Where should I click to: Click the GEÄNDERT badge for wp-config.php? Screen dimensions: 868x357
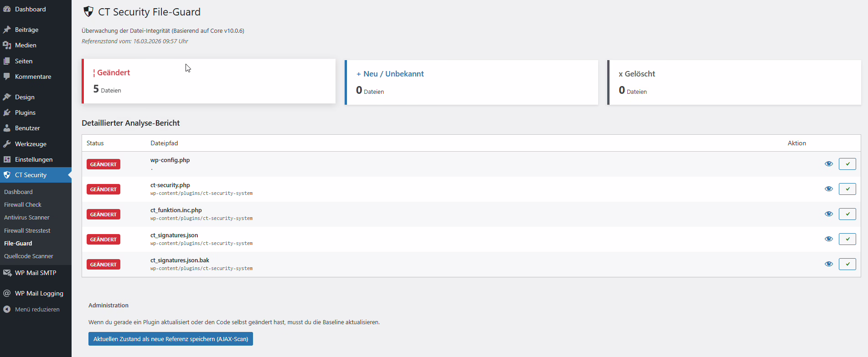tap(103, 164)
